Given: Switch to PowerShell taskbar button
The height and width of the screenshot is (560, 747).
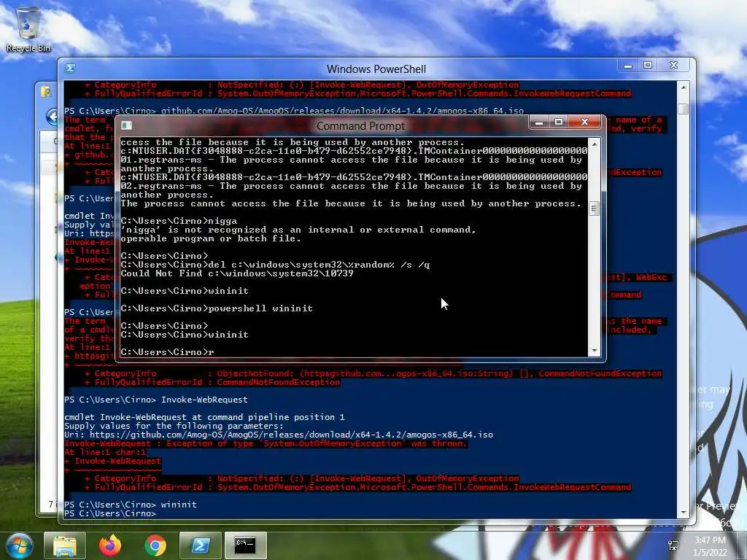Looking at the screenshot, I should click(201, 545).
